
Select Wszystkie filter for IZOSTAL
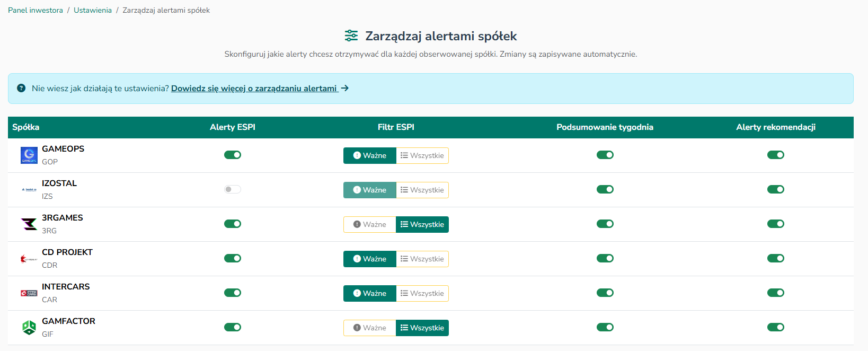click(422, 190)
